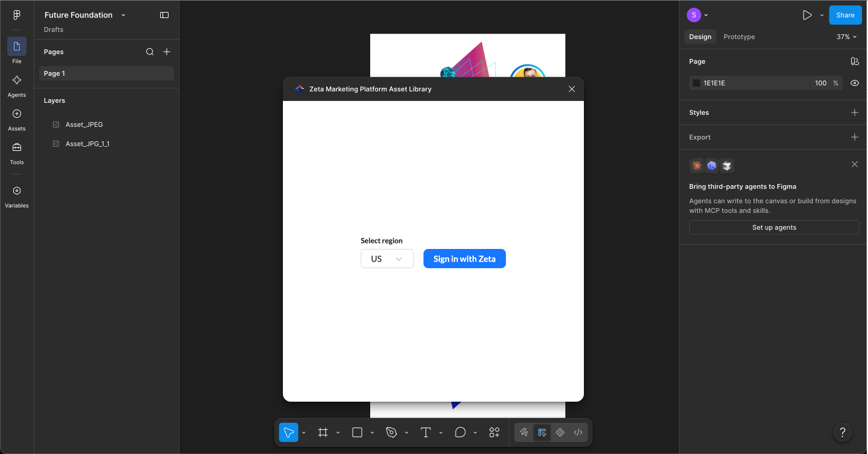Viewport: 868px width, 454px height.
Task: Expand the Frame tool options arrow
Action: point(338,432)
